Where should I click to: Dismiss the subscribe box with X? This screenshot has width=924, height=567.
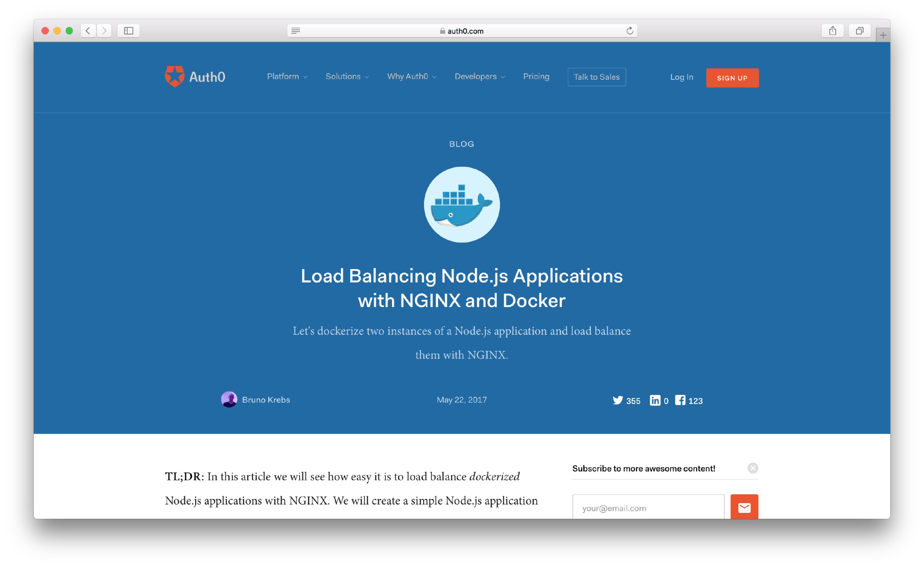(753, 468)
